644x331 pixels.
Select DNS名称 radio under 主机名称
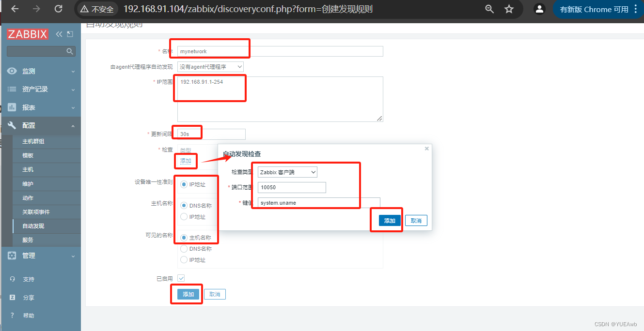(184, 206)
